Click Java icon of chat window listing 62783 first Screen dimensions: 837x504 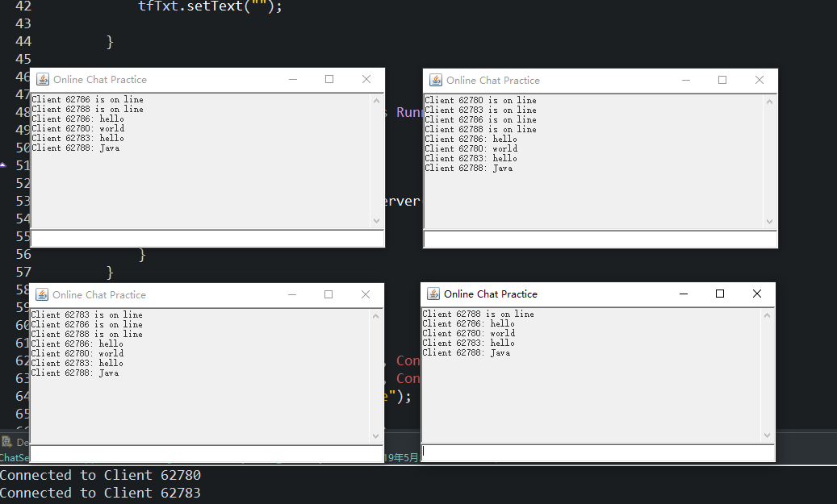42,294
